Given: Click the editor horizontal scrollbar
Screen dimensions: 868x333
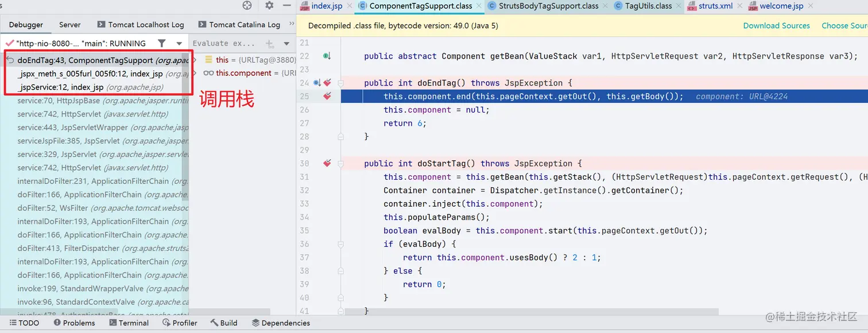Looking at the screenshot, I should click(x=531, y=312).
